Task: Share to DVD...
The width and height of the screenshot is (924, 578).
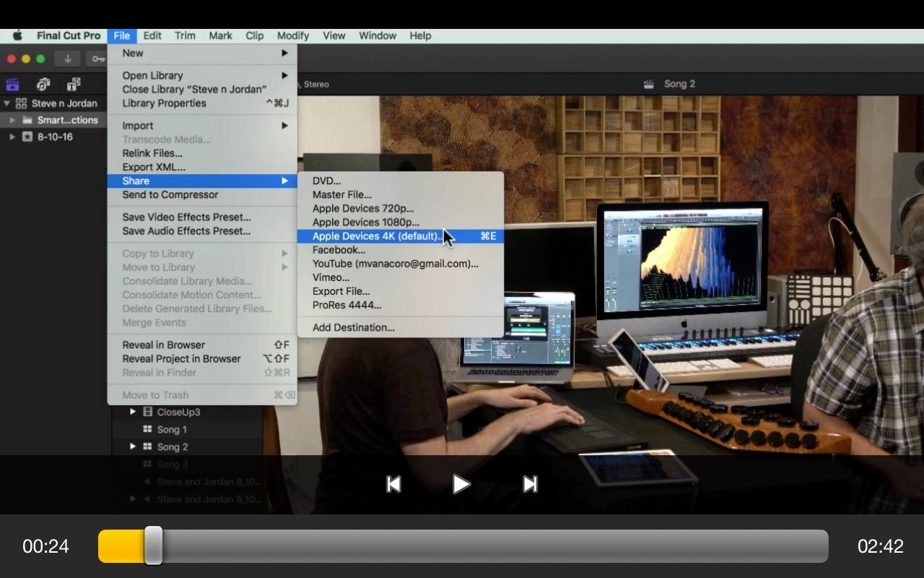Action: [x=401, y=181]
